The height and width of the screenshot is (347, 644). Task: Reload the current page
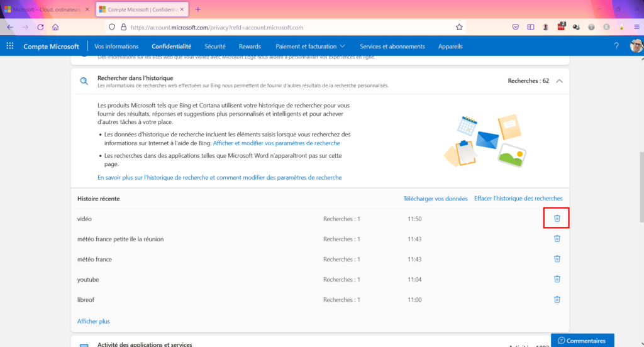[x=40, y=27]
